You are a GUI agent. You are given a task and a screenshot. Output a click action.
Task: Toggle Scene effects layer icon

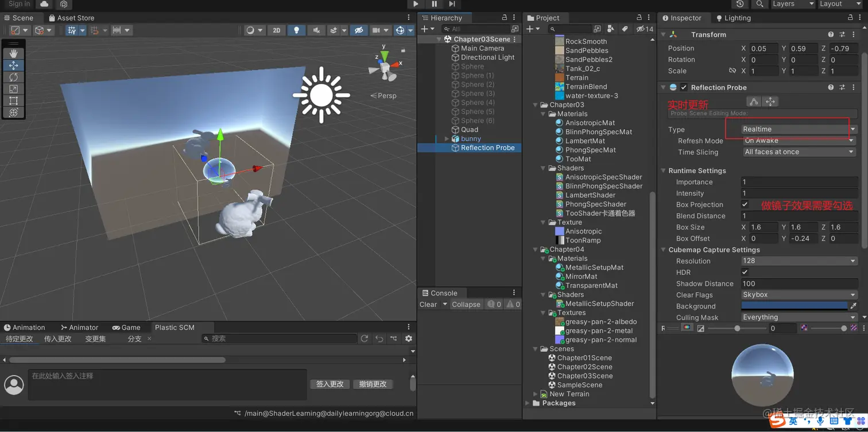tap(333, 30)
